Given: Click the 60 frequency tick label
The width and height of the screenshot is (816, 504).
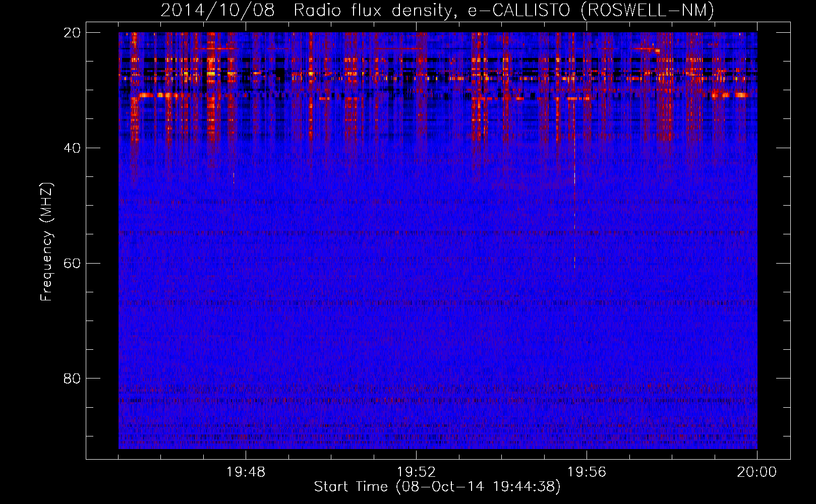Looking at the screenshot, I should [72, 264].
